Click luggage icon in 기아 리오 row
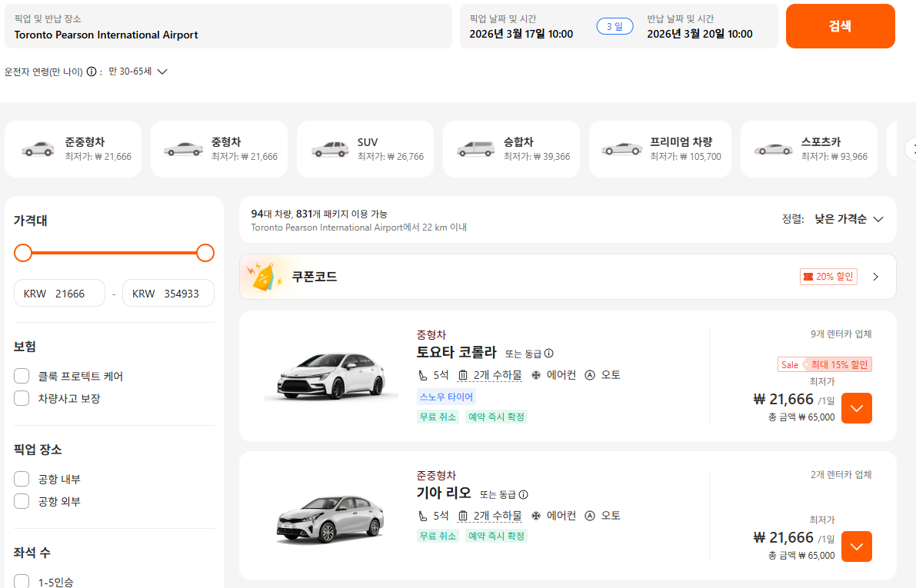This screenshot has width=916, height=588. click(463, 517)
